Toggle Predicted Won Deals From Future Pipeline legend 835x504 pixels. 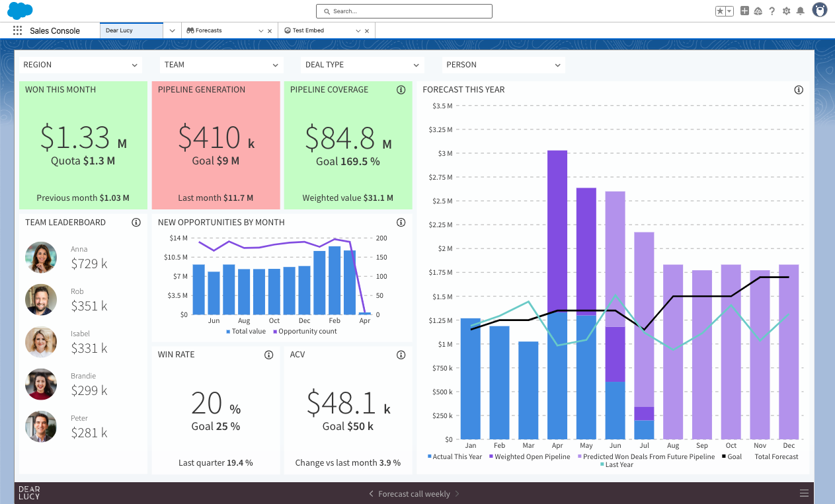(646, 457)
